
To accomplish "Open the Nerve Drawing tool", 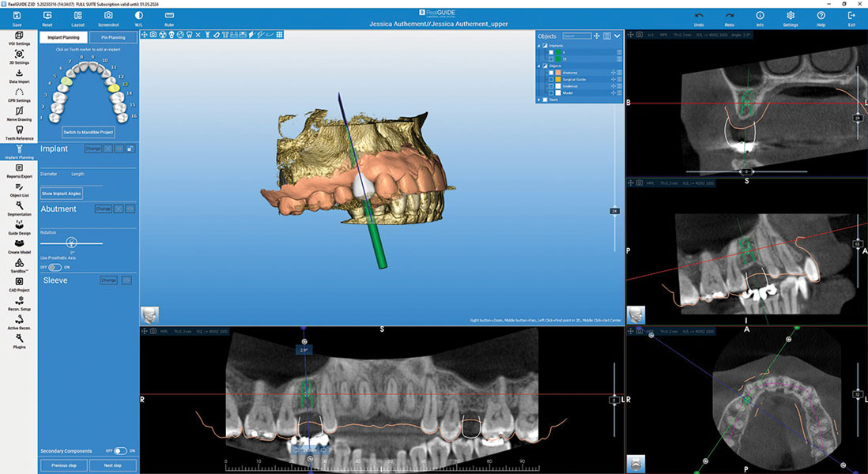I will pyautogui.click(x=18, y=111).
